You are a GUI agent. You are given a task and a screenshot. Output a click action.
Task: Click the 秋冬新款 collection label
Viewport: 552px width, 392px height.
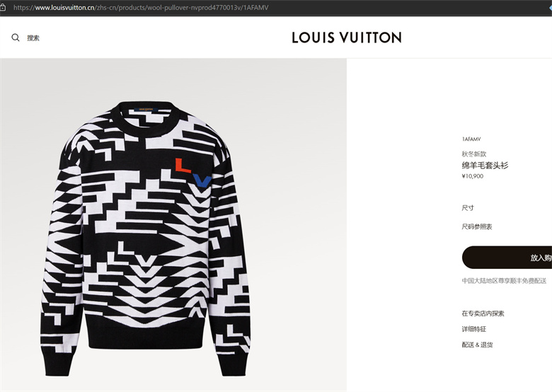(x=474, y=154)
